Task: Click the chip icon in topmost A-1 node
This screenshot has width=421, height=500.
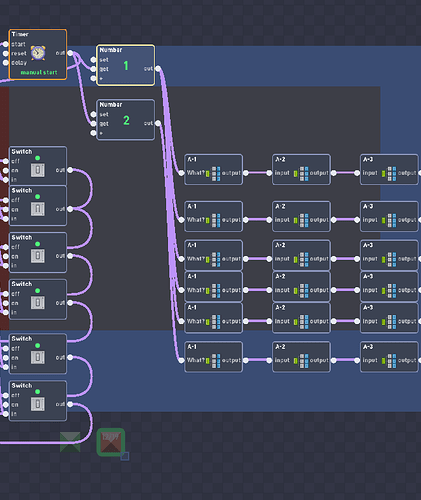Action: (x=213, y=174)
